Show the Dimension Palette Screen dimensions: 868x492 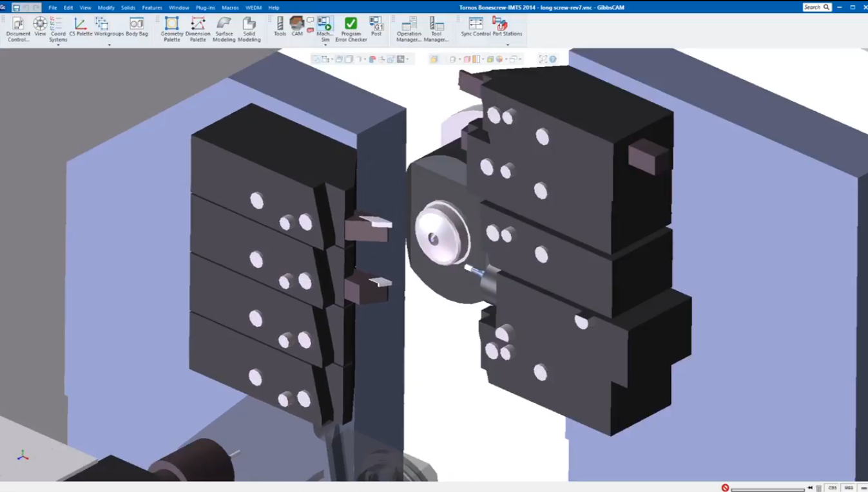(x=198, y=30)
